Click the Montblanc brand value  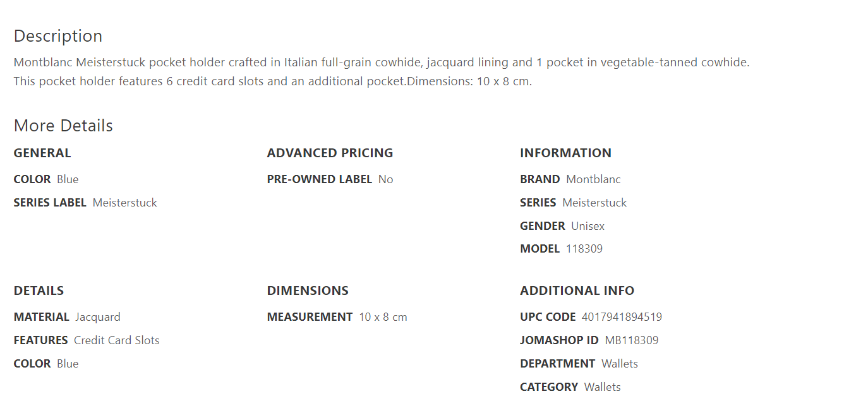[x=593, y=179]
